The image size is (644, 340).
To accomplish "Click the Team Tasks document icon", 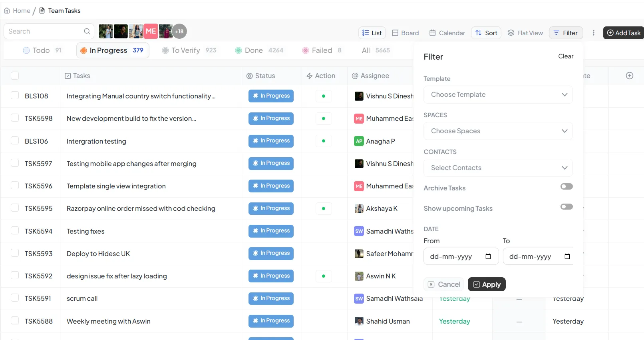I will pos(42,11).
